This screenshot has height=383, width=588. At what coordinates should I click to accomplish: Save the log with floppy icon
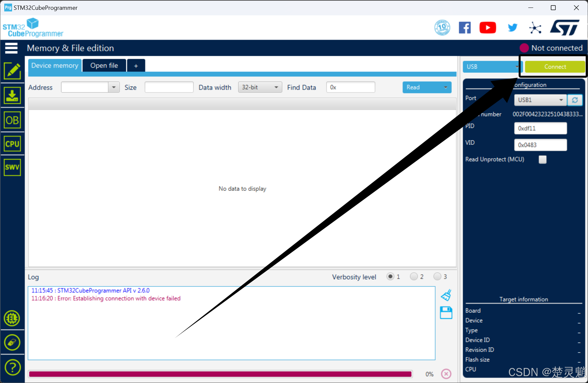click(x=446, y=312)
